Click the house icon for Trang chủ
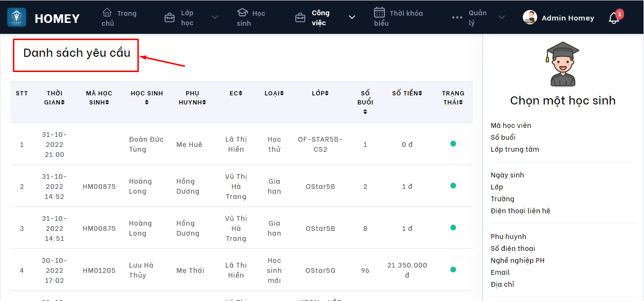The image size is (644, 301). click(x=107, y=12)
